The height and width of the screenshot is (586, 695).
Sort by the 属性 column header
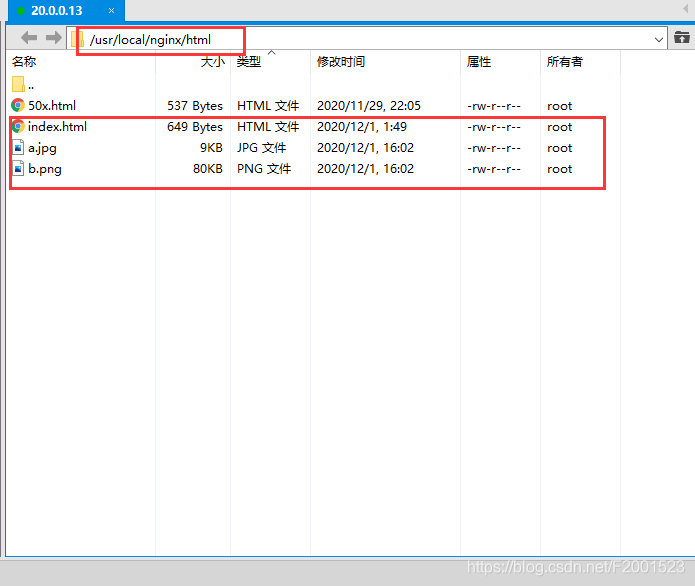479,62
